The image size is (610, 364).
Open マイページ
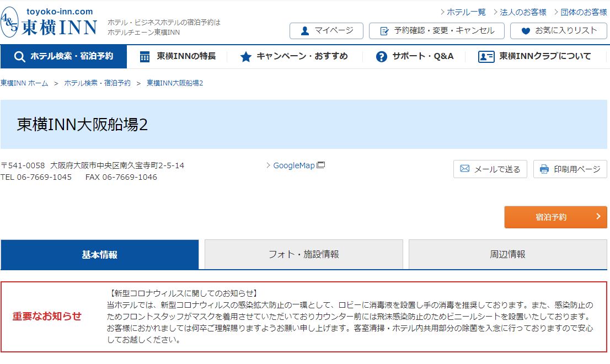click(327, 31)
